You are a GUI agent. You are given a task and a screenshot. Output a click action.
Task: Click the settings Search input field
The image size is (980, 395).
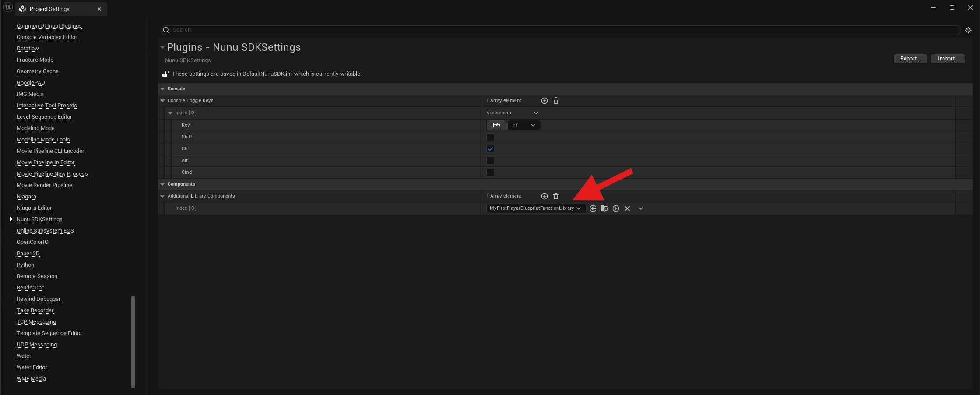coord(560,30)
